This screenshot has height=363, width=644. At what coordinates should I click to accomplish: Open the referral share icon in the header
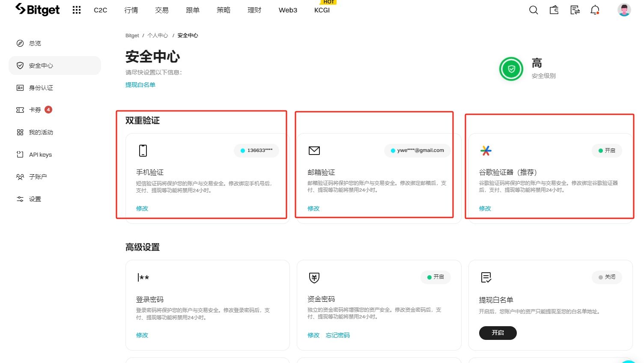(x=554, y=10)
